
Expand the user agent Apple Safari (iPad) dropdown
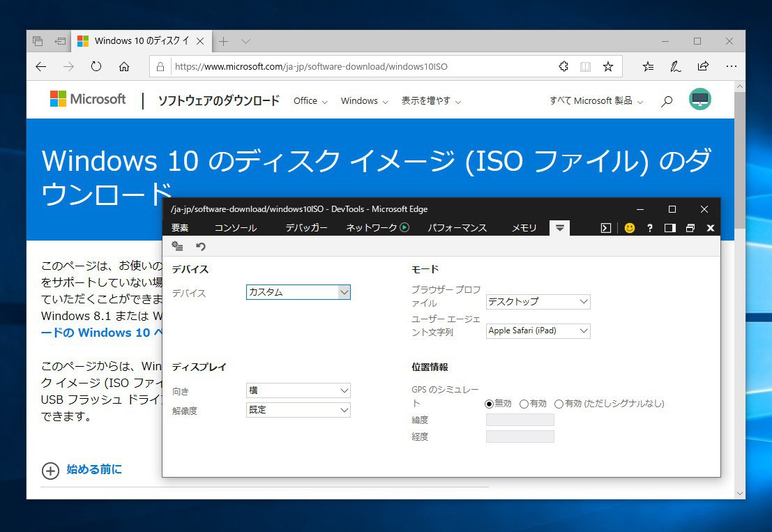[538, 331]
